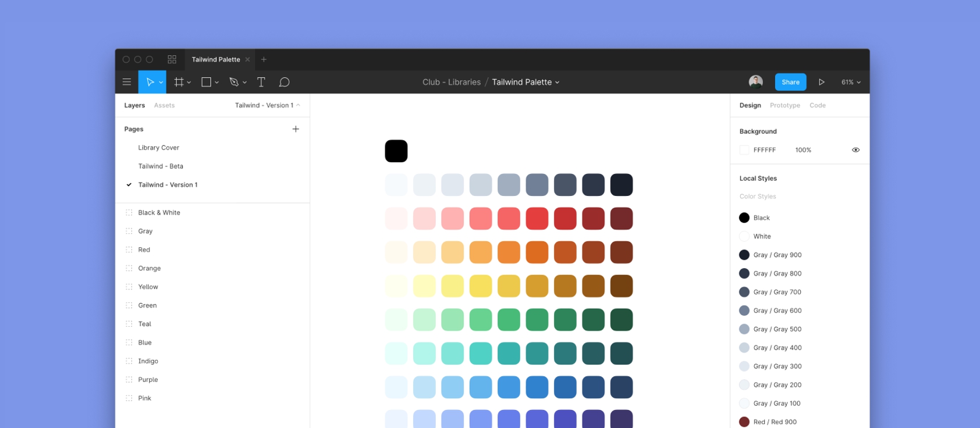This screenshot has height=428, width=980.
Task: Add a new page with plus icon
Action: tap(296, 129)
